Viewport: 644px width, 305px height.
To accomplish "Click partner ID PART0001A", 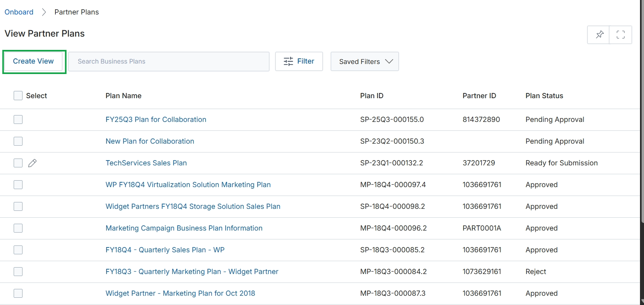I will [x=482, y=228].
